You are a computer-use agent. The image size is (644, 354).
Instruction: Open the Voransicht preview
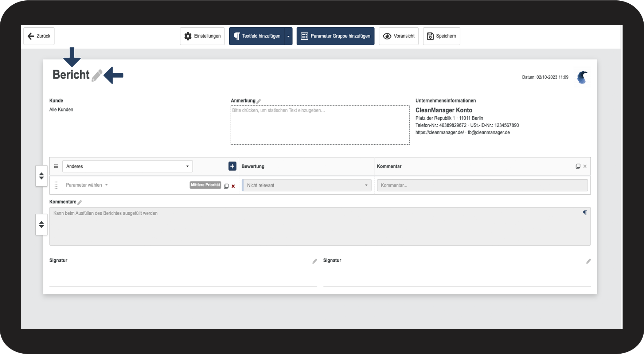click(399, 36)
